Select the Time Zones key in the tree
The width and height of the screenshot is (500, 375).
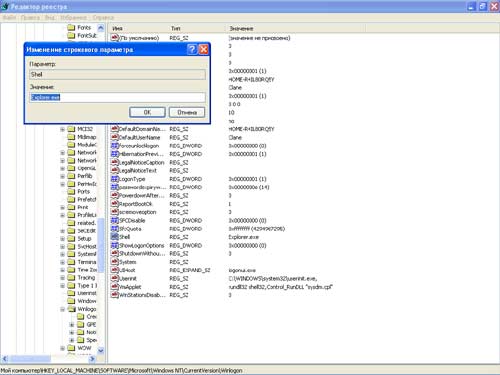[87, 270]
